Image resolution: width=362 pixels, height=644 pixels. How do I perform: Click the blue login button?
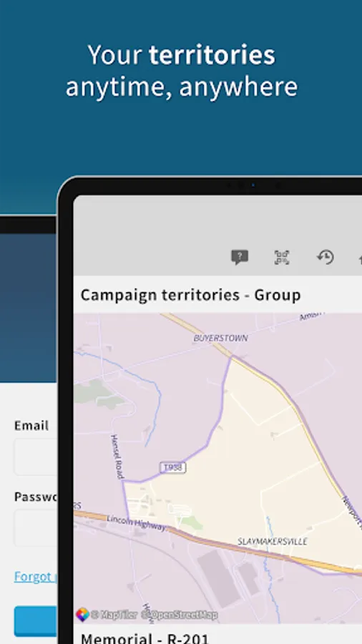point(35,621)
